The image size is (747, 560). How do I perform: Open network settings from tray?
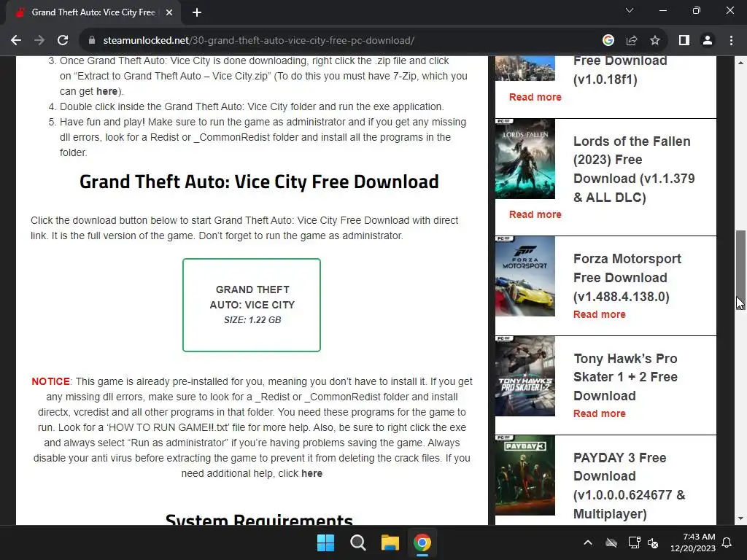[x=634, y=542]
